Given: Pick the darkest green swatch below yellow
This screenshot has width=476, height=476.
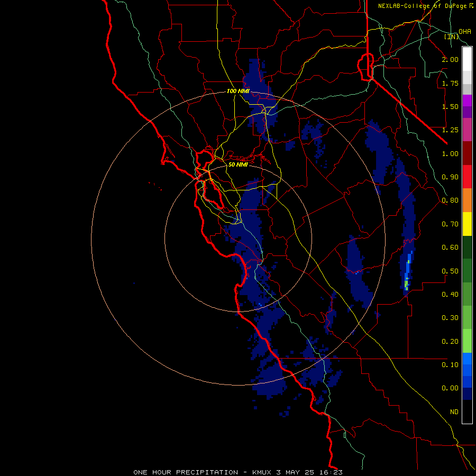Looking at the screenshot, I should [x=467, y=248].
